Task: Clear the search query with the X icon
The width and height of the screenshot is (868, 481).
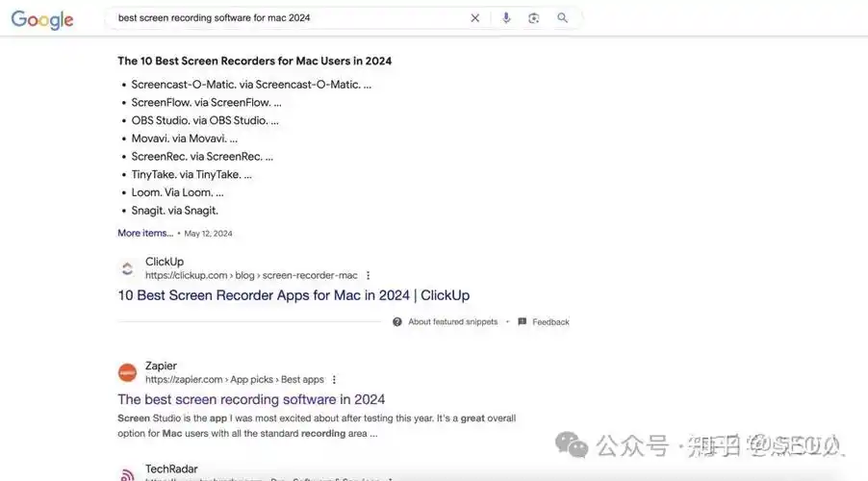Action: 475,17
